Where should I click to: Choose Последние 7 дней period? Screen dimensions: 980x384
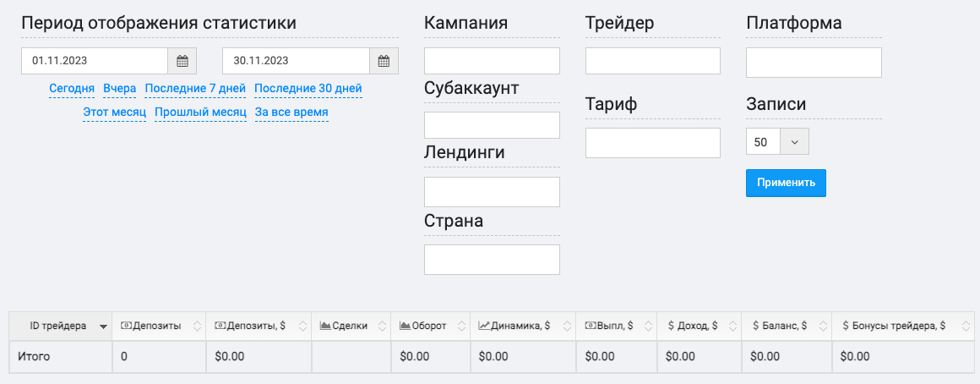point(195,89)
